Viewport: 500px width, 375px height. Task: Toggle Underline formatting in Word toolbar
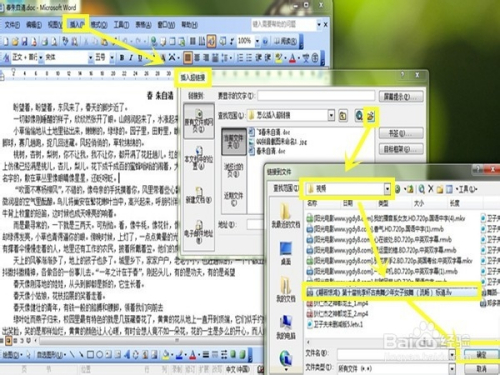click(x=140, y=58)
